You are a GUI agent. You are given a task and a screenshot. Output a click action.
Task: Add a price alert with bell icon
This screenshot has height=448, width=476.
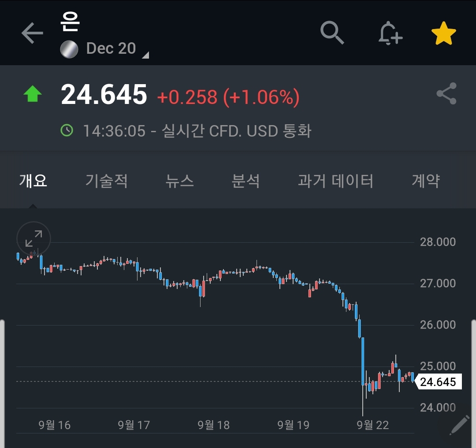[x=390, y=33]
